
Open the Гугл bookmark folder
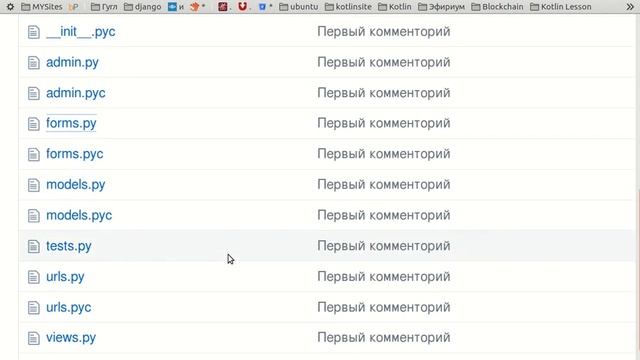[104, 7]
